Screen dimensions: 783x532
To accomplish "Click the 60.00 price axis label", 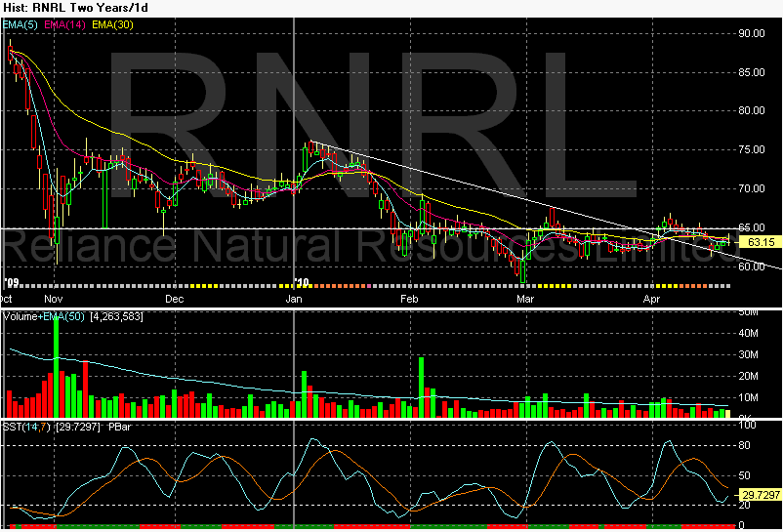I will point(752,266).
